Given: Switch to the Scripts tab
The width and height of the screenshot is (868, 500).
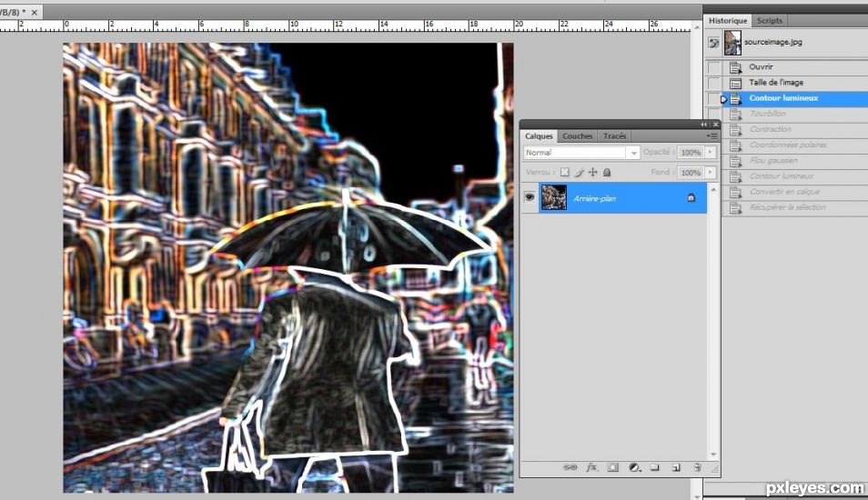Looking at the screenshot, I should point(770,21).
